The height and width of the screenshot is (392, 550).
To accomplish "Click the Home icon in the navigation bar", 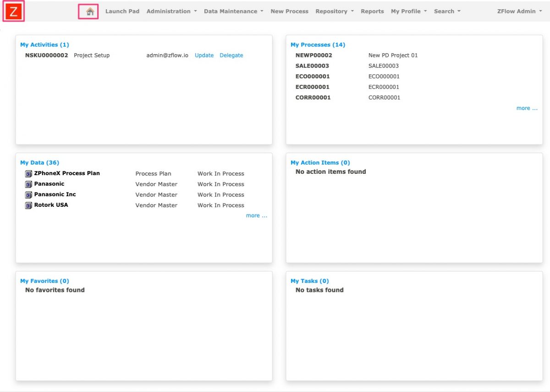I will [x=88, y=11].
